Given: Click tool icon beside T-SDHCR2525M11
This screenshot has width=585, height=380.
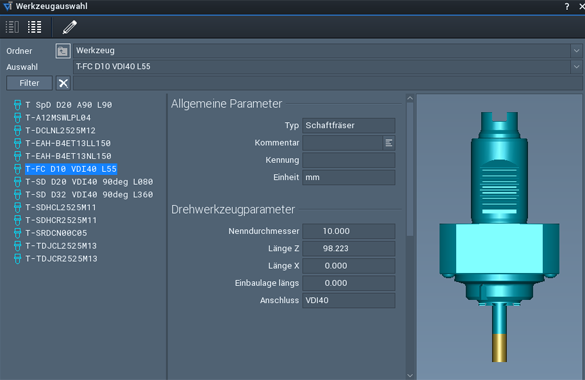Looking at the screenshot, I should 17,220.
